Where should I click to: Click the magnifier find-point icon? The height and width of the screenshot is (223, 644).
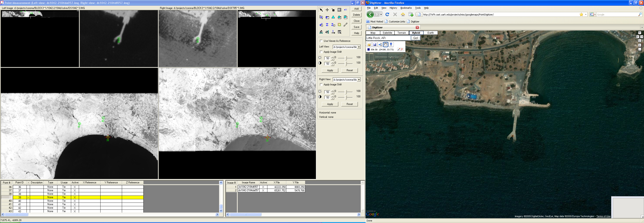click(339, 32)
